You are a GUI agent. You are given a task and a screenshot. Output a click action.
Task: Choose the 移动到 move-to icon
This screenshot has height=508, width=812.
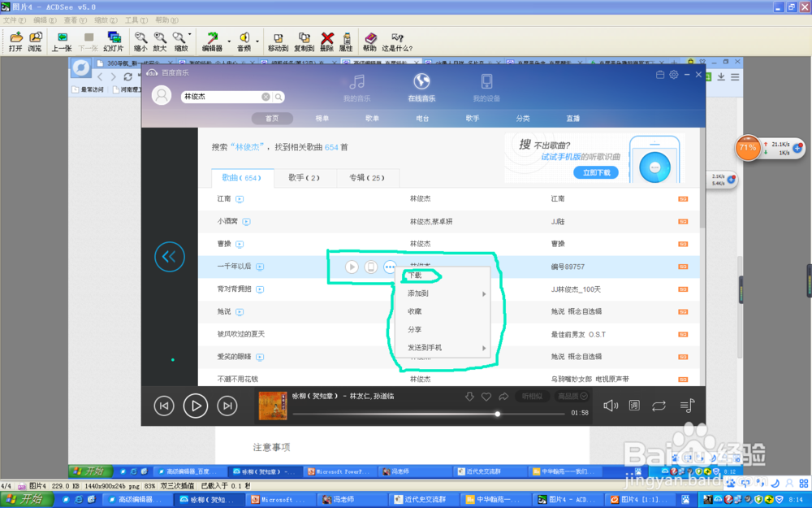pyautogui.click(x=278, y=41)
